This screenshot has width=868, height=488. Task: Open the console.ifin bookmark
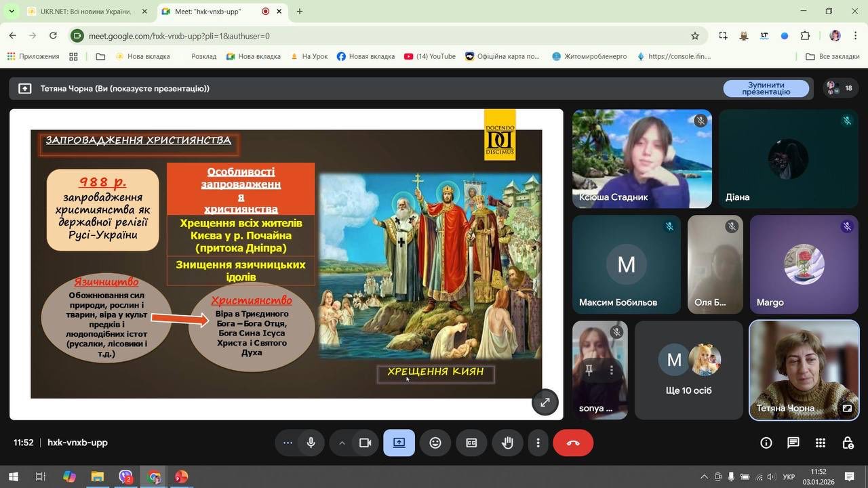674,56
